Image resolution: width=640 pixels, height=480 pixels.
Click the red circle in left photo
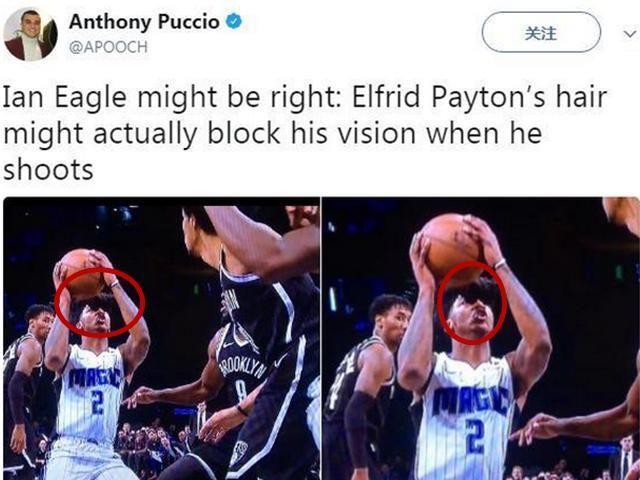click(100, 302)
